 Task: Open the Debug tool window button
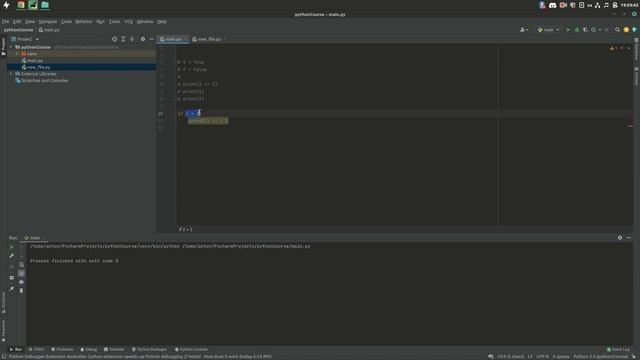pos(89,350)
